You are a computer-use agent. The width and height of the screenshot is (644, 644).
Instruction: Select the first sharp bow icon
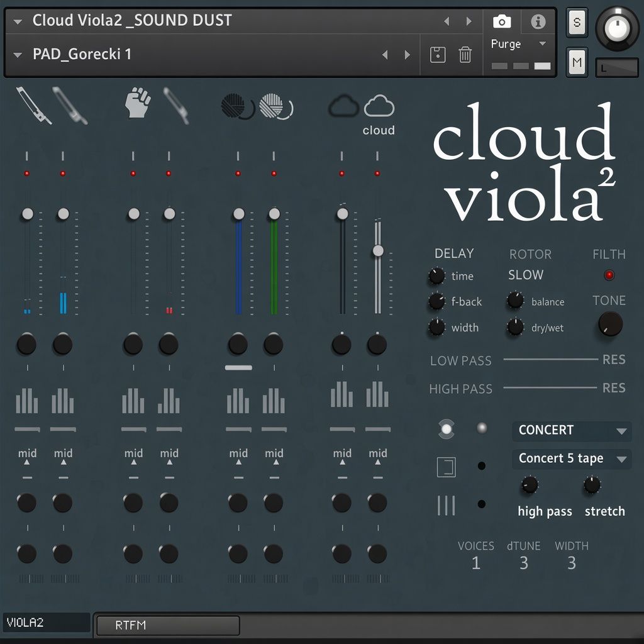pyautogui.click(x=33, y=105)
